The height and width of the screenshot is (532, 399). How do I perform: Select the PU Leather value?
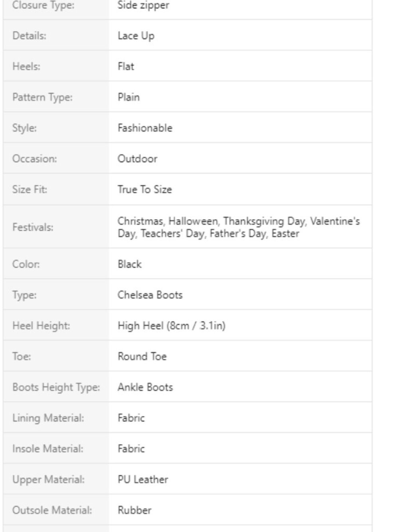click(x=143, y=479)
